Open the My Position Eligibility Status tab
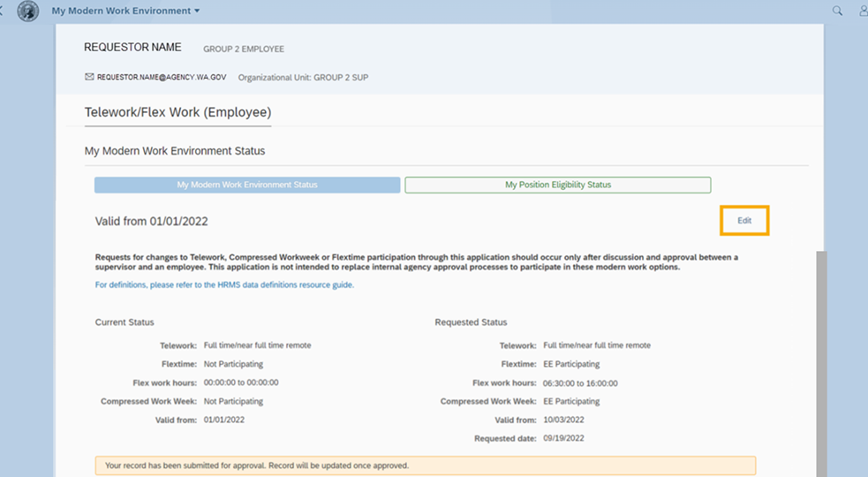This screenshot has width=868, height=477. pyautogui.click(x=557, y=185)
